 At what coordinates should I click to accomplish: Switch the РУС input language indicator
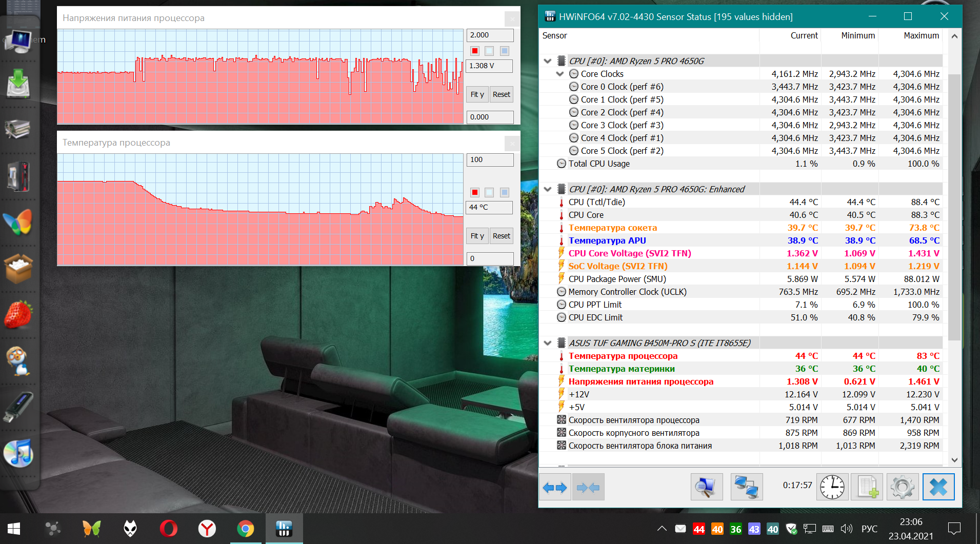coord(869,529)
